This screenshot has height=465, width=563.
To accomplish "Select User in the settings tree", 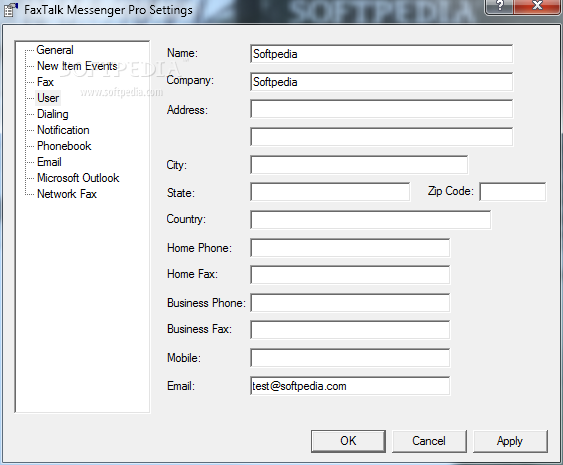I will (x=48, y=98).
